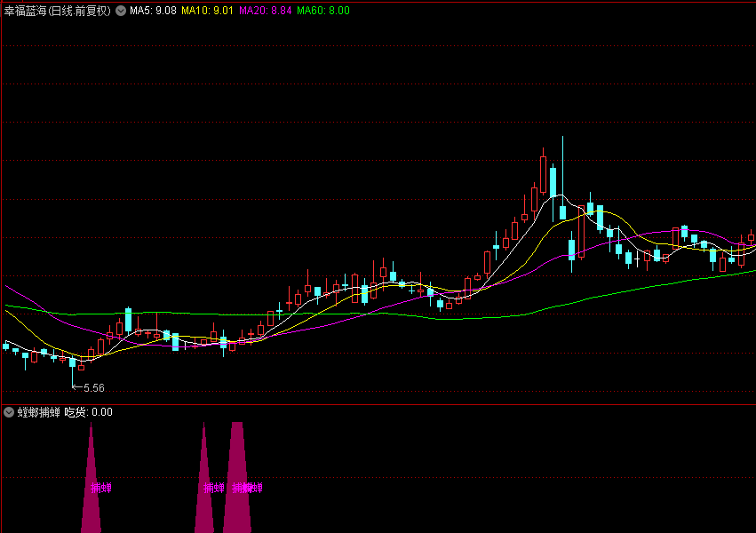
Task: Expand the 螳螂捕蝉 indicator settings dropdown
Action: click(9, 412)
